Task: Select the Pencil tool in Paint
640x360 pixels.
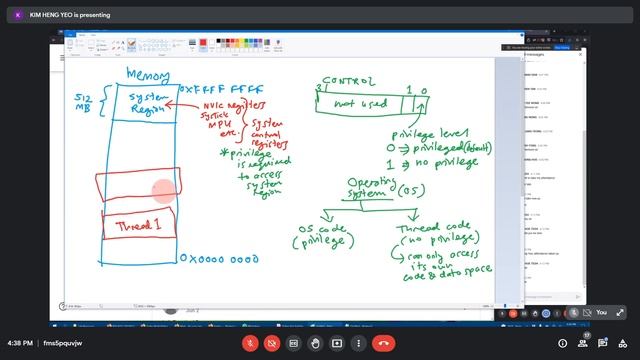Action: [x=113, y=42]
